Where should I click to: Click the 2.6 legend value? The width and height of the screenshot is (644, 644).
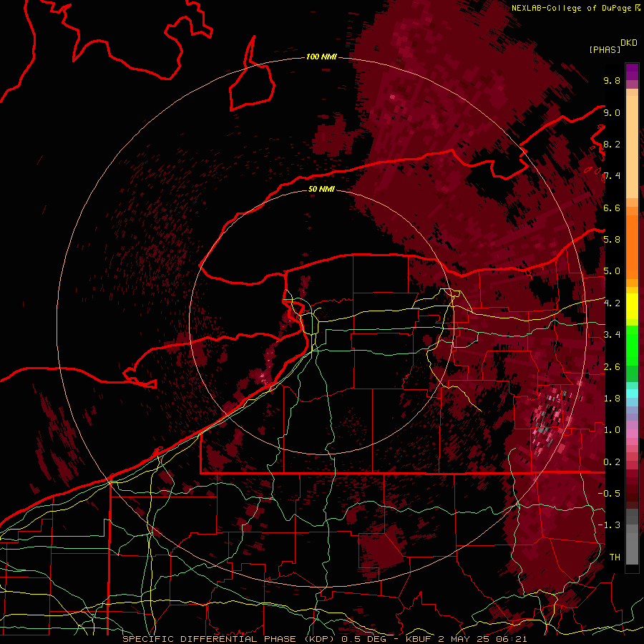point(612,366)
